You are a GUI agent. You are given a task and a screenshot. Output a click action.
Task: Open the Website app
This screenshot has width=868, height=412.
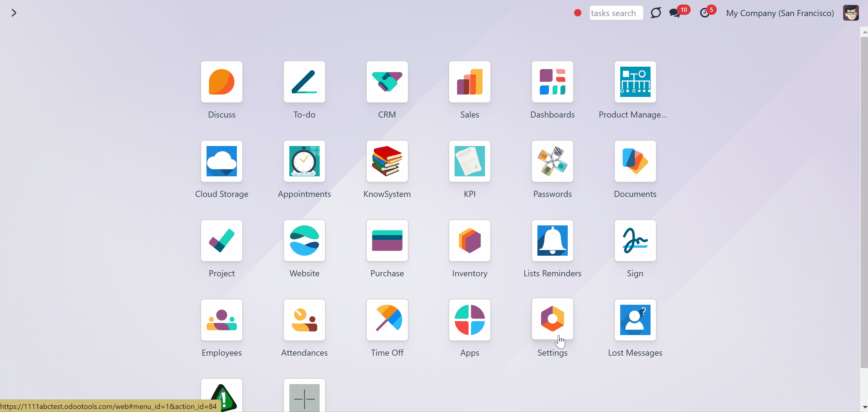point(304,241)
